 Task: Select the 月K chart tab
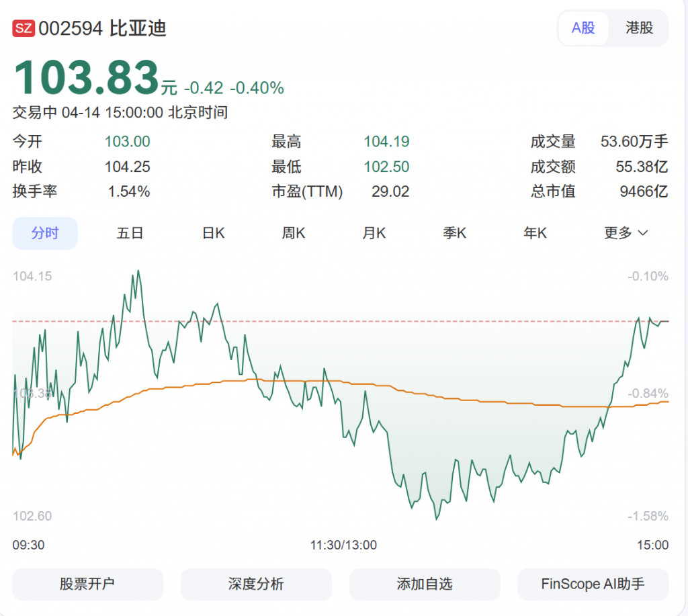pyautogui.click(x=374, y=233)
